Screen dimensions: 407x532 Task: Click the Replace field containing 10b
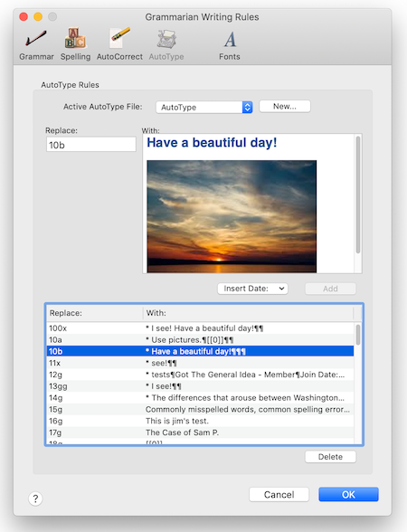pyautogui.click(x=90, y=145)
